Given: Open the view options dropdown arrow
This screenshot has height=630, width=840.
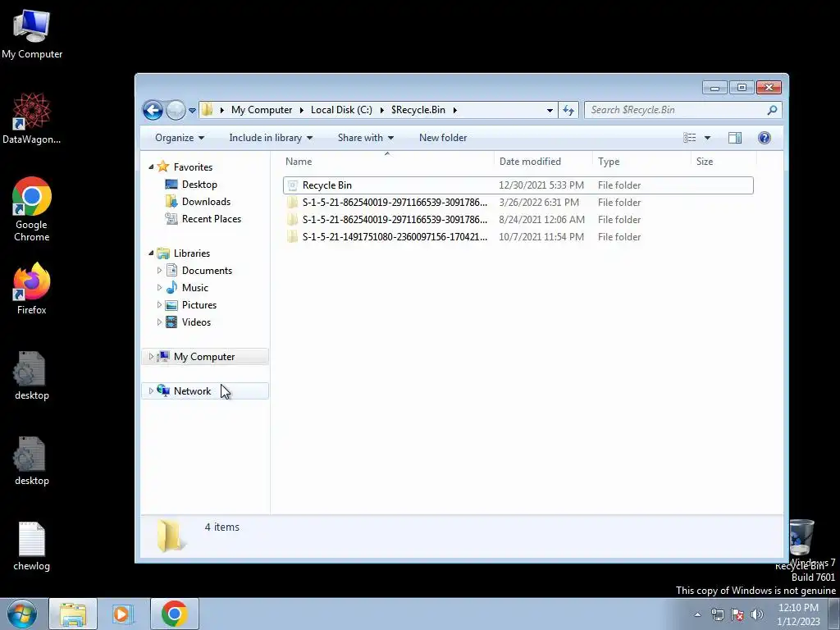Looking at the screenshot, I should 707,138.
